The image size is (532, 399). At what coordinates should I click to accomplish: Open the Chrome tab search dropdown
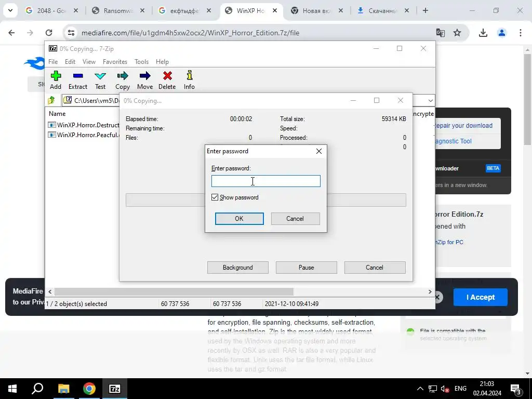(x=10, y=10)
